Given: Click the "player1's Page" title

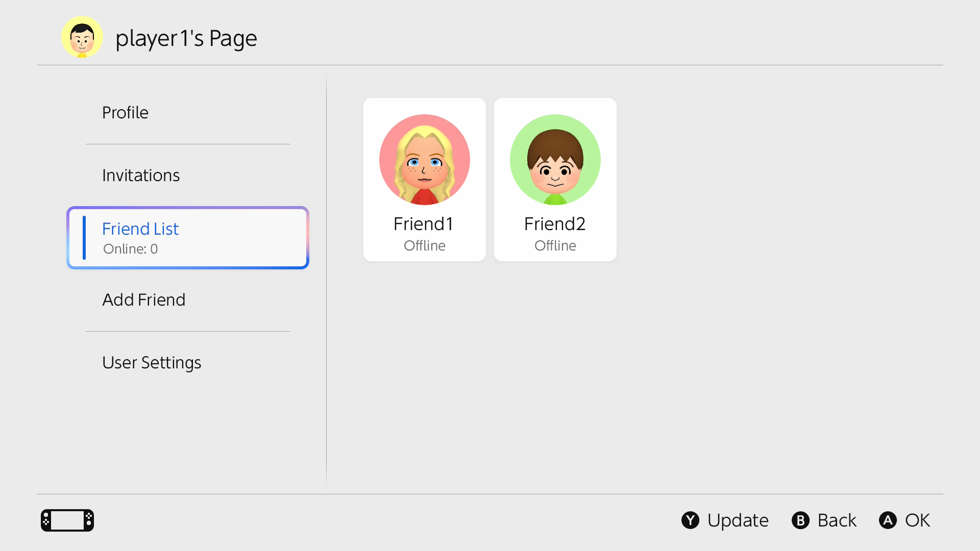Looking at the screenshot, I should click(186, 38).
